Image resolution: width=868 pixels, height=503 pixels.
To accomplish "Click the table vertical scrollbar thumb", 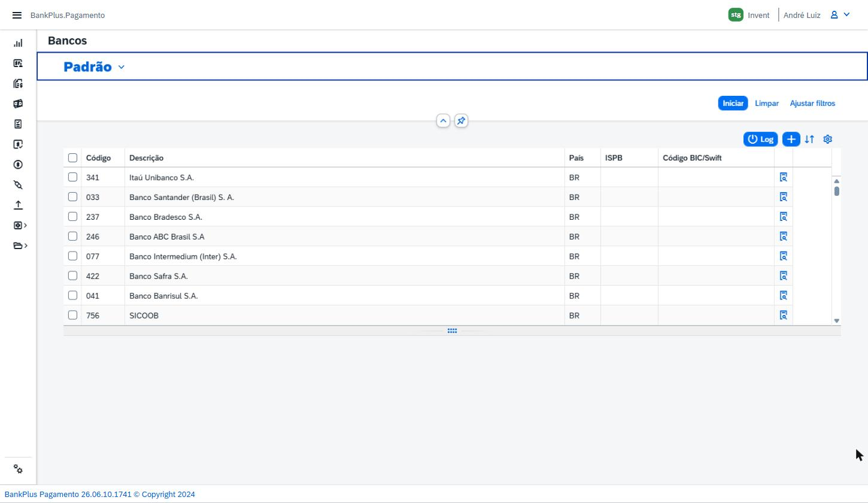I will [836, 191].
